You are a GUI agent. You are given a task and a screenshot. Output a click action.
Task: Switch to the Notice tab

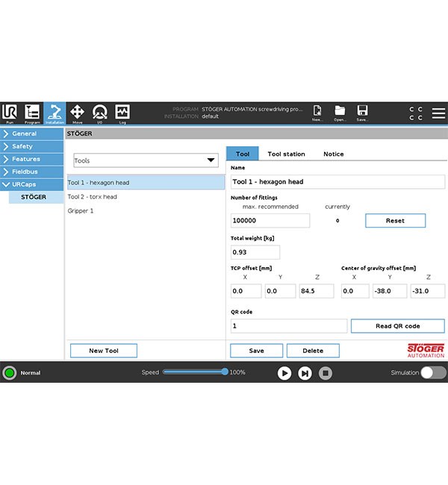[x=334, y=154]
